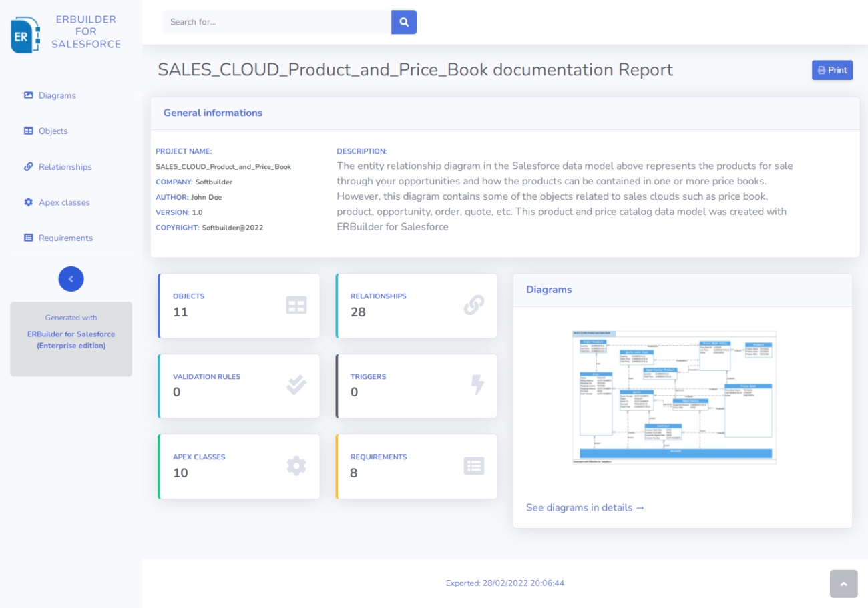
Task: Click the diagram preview thumbnail
Action: pyautogui.click(x=674, y=396)
